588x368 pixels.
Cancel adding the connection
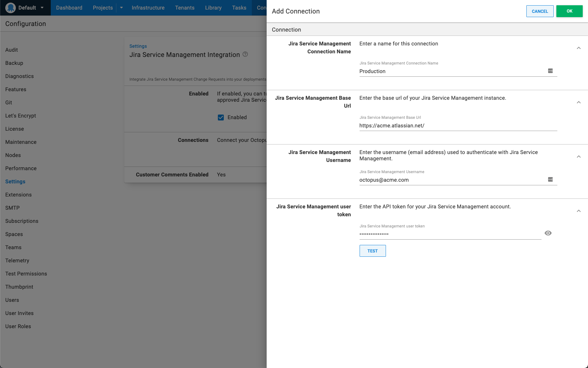(x=540, y=11)
